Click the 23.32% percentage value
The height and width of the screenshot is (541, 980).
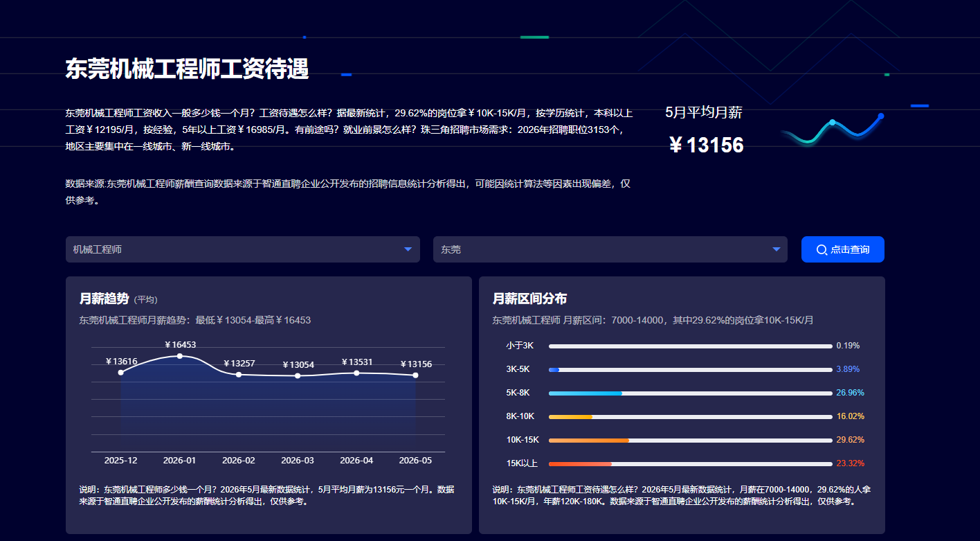(x=850, y=463)
